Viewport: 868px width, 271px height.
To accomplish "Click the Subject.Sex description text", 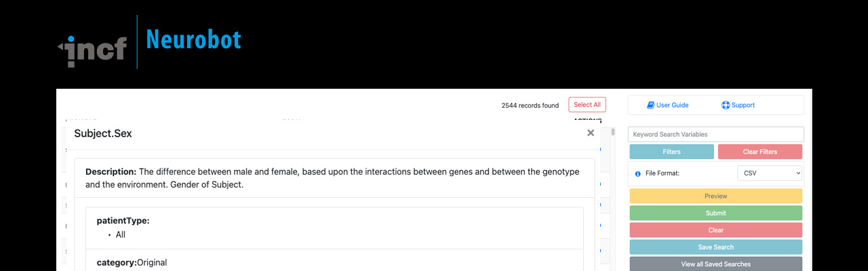I will tap(332, 178).
